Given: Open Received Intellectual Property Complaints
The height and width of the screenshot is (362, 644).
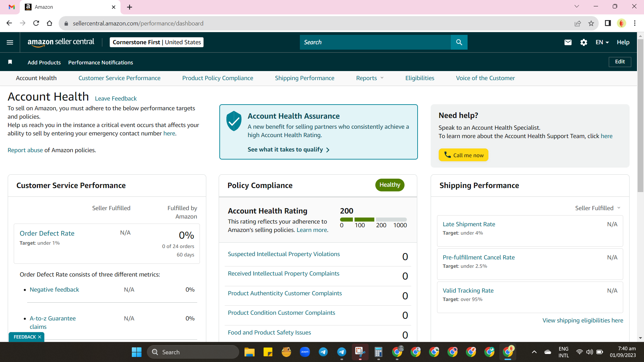Looking at the screenshot, I should (x=283, y=274).
